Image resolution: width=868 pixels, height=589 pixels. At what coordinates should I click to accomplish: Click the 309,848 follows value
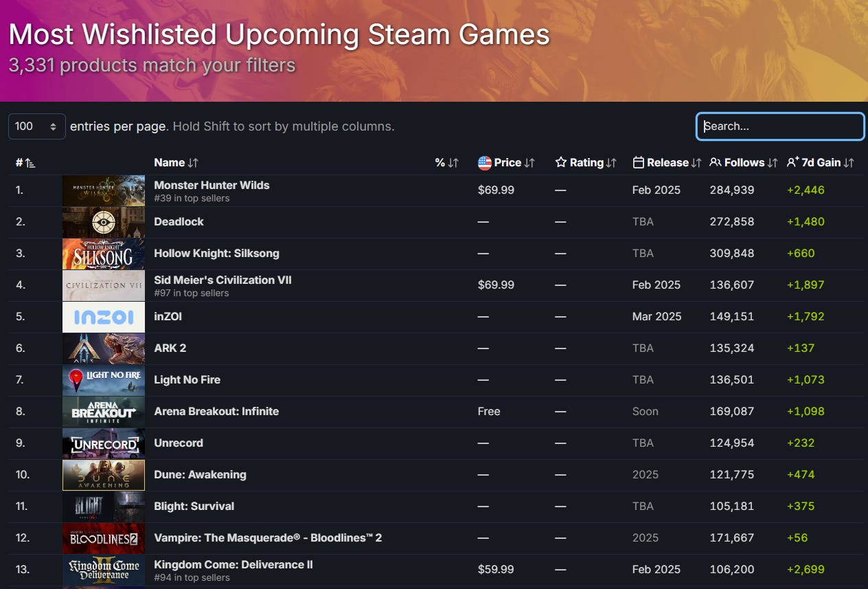(732, 254)
